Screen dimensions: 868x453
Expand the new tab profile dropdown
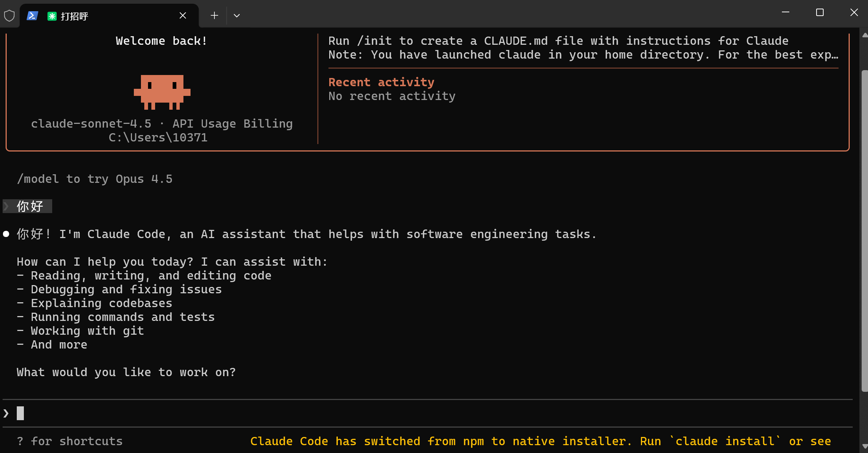click(x=236, y=16)
